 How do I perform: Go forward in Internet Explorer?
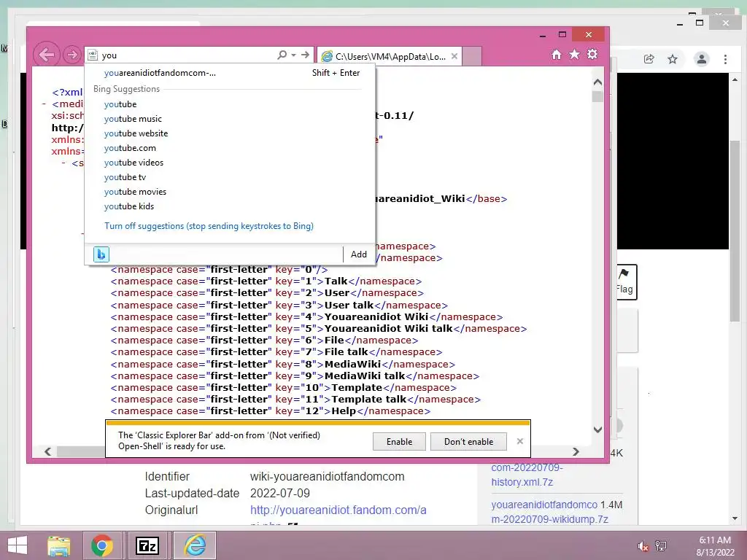(x=72, y=55)
